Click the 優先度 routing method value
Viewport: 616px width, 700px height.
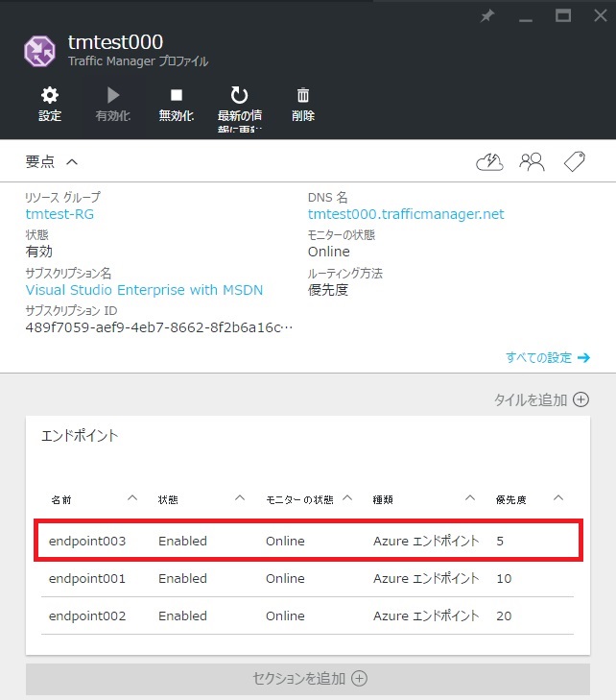click(328, 290)
